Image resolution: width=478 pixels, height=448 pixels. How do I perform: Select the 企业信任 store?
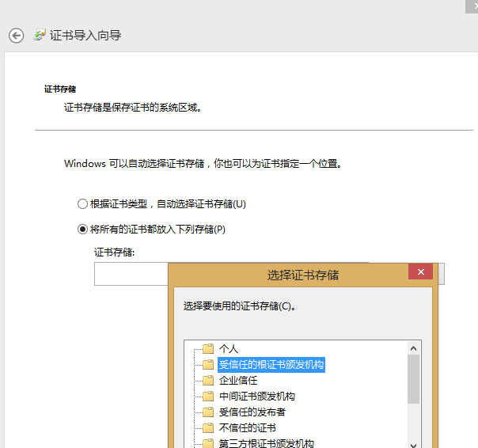point(237,381)
